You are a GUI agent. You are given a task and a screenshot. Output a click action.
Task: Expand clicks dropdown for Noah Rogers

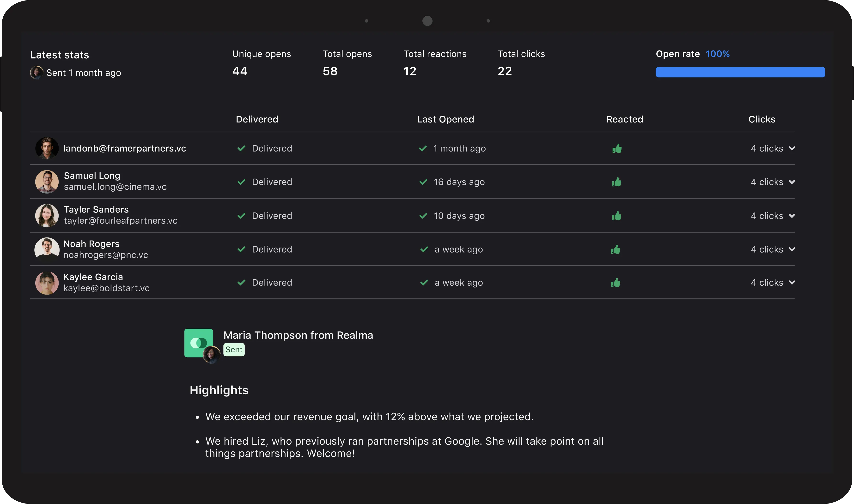[792, 249]
